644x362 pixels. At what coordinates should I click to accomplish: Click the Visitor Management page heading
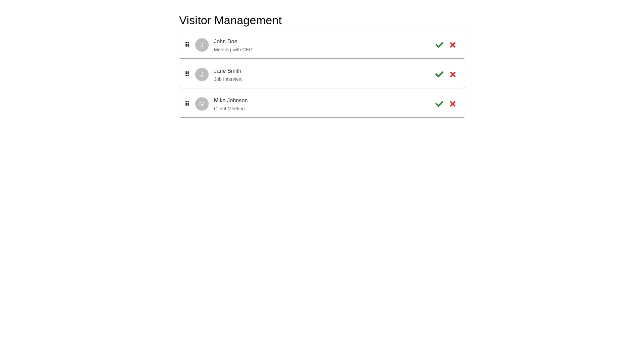(230, 20)
